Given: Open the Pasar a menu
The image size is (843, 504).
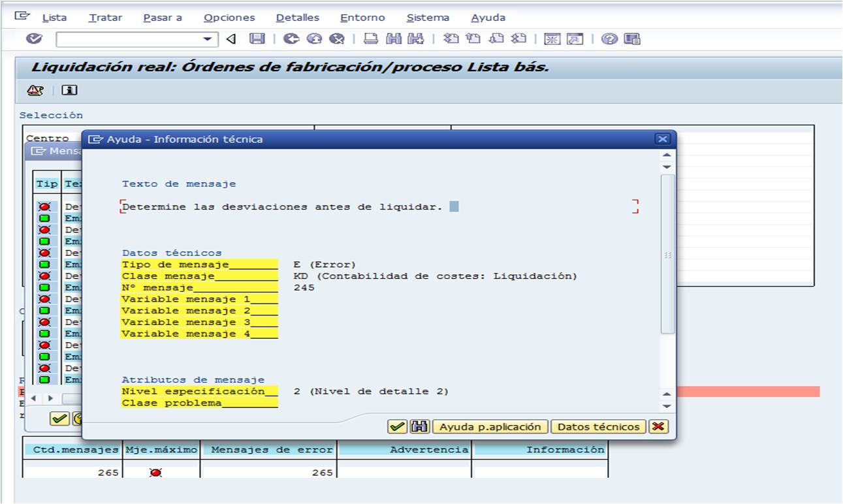Looking at the screenshot, I should pos(163,18).
